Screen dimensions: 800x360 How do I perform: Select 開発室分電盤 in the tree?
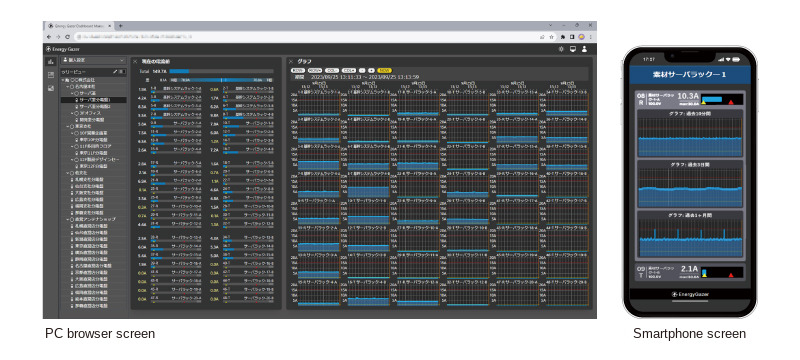click(91, 120)
